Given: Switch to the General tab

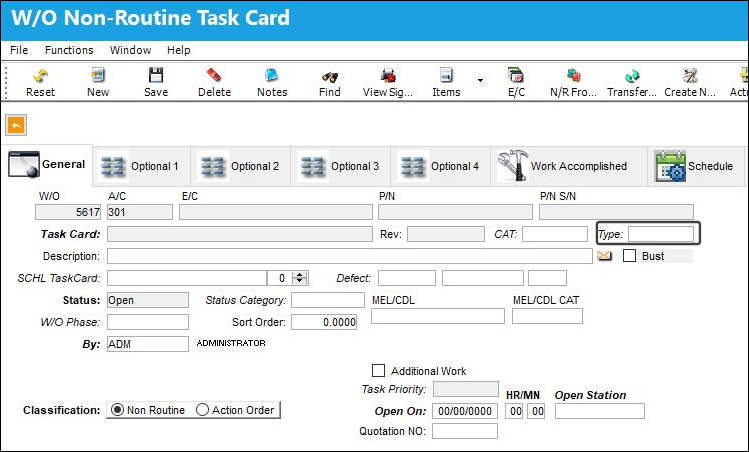Looking at the screenshot, I should (47, 165).
